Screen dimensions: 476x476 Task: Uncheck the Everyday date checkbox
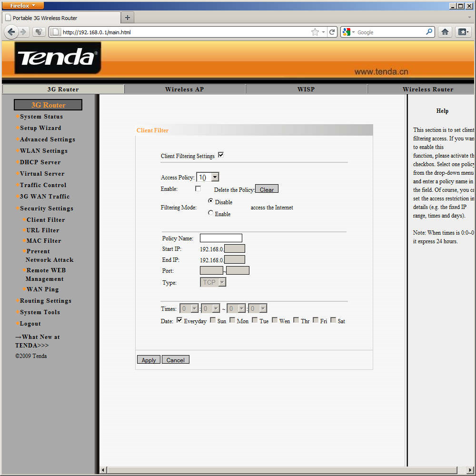(x=179, y=320)
